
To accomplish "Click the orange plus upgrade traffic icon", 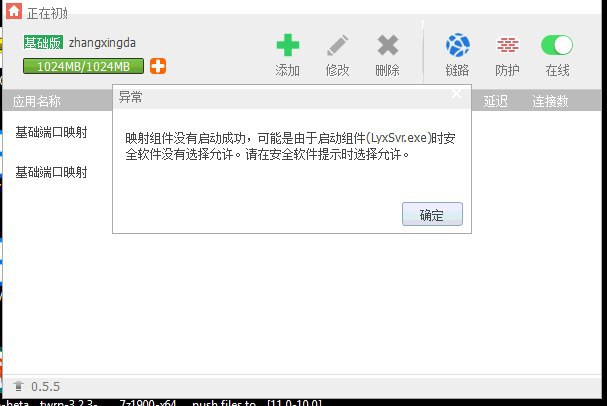I will click(158, 66).
